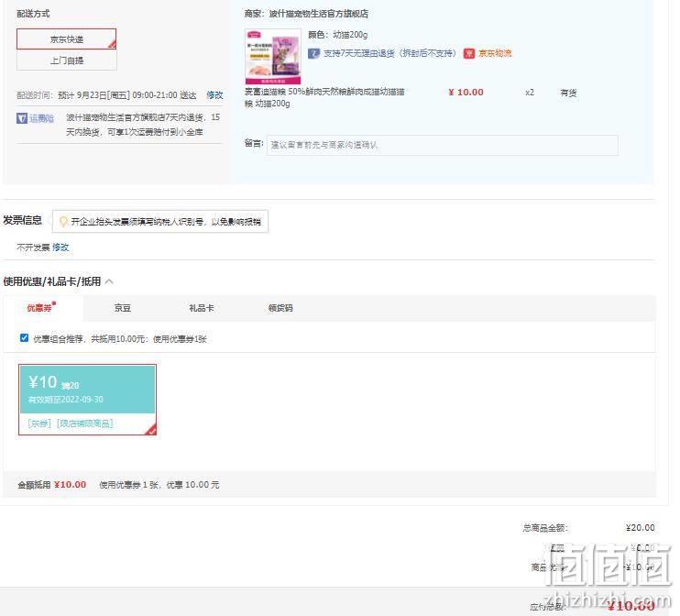This screenshot has width=680, height=616.
Task: Open the 运费险 link
Action: click(41, 118)
